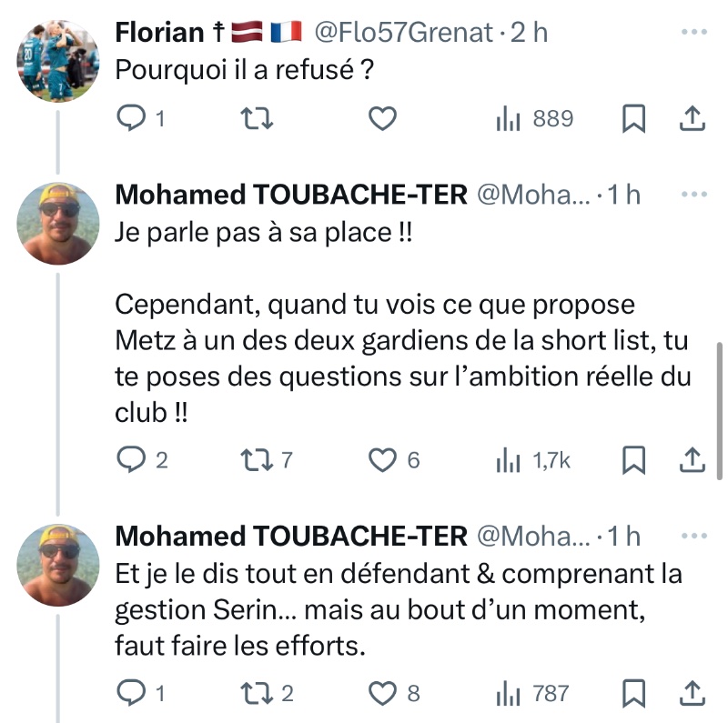View analytics showing 889 views
728x723 pixels.
[x=535, y=118]
